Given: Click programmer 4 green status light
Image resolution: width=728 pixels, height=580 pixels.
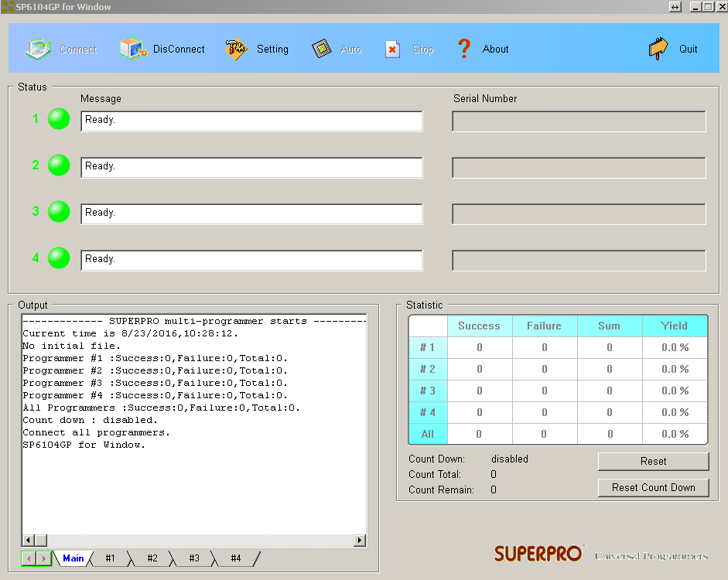Looking at the screenshot, I should click(x=59, y=258).
